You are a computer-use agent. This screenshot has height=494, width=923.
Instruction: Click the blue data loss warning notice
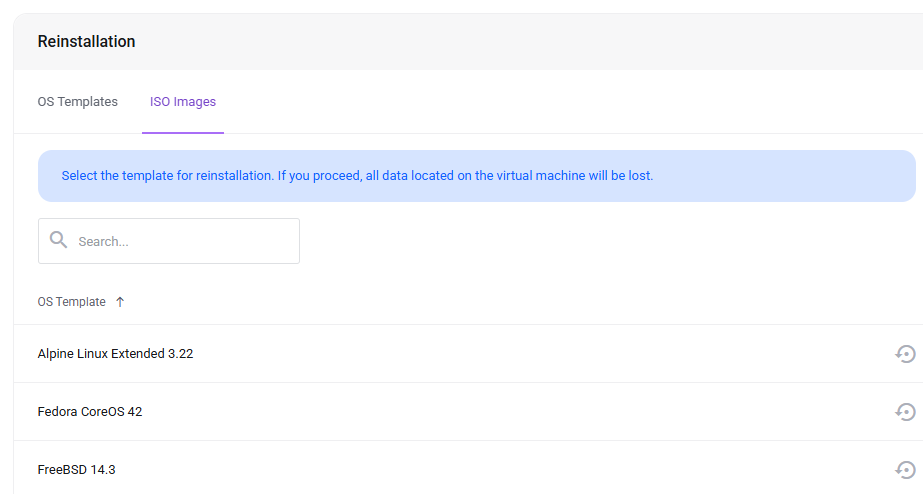[x=477, y=176]
